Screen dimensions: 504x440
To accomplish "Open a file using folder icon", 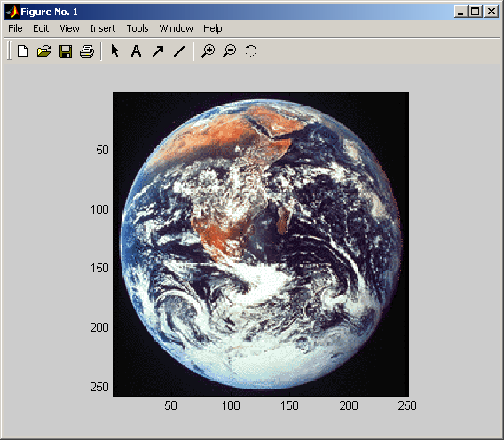I will tap(44, 51).
